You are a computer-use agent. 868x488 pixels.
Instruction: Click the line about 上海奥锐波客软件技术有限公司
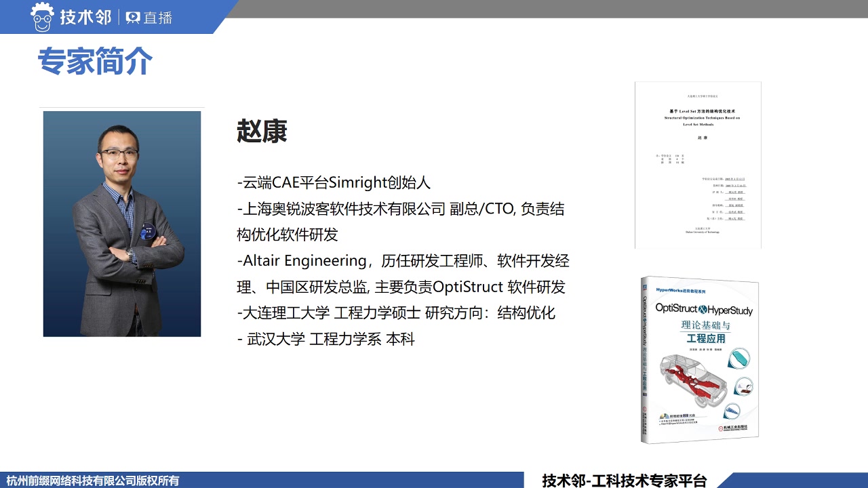400,209
